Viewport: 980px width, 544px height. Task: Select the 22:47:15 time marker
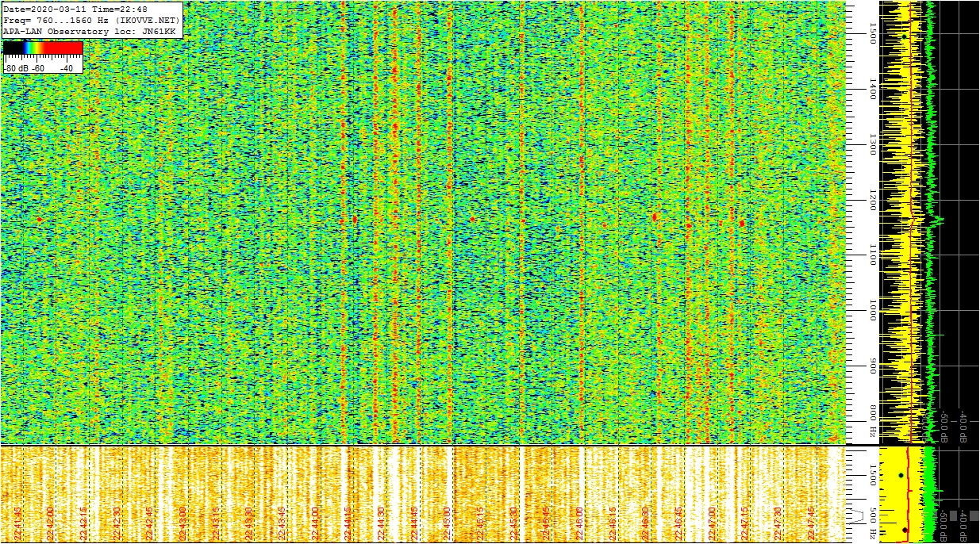[745, 523]
